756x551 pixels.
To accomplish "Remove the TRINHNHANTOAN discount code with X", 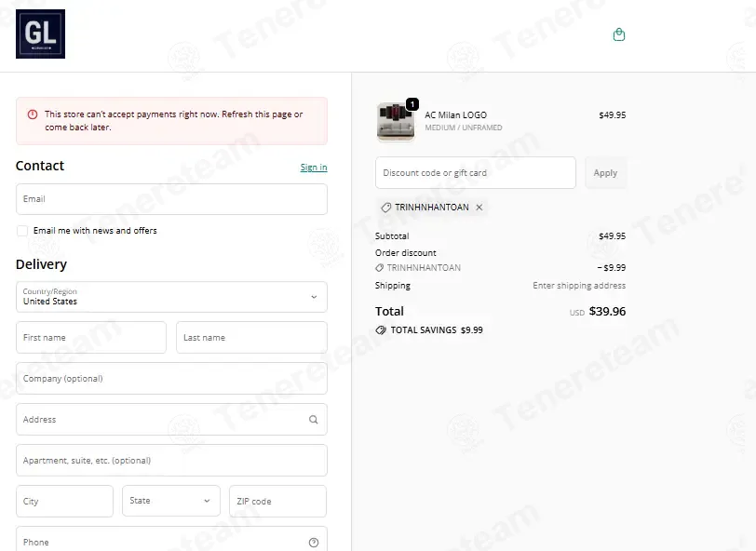I will [x=479, y=208].
